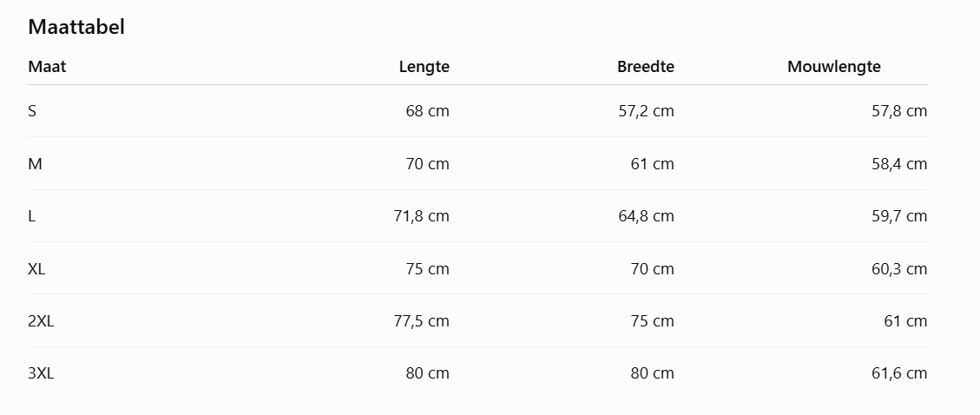Click the Breedte column header
The width and height of the screenshot is (980, 415).
[x=646, y=67]
